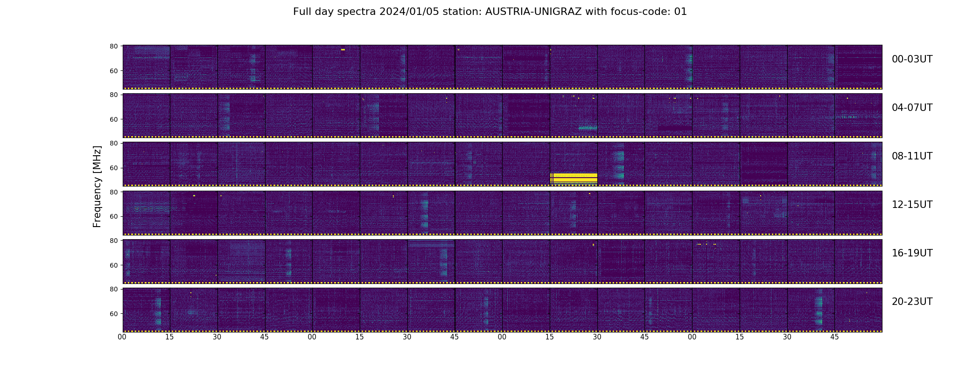
Task: Click the leftmost "00" time-axis tick label
Action: coord(122,337)
